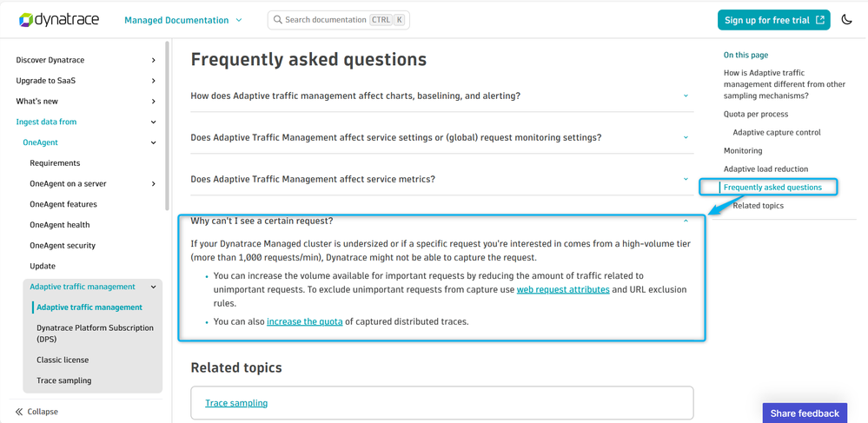Screen dimensions: 868x423
Task: Go to Adaptive load reduction section
Action: tap(765, 169)
